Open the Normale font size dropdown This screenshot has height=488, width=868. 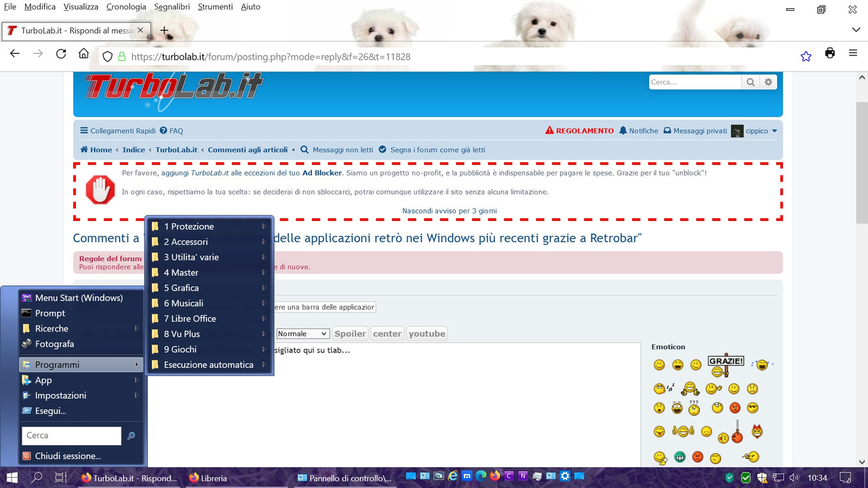(302, 333)
